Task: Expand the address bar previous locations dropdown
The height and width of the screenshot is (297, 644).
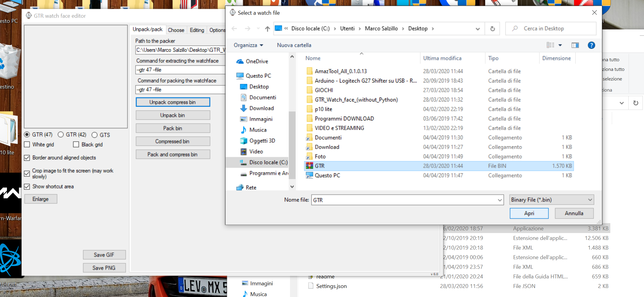Action: pos(478,29)
